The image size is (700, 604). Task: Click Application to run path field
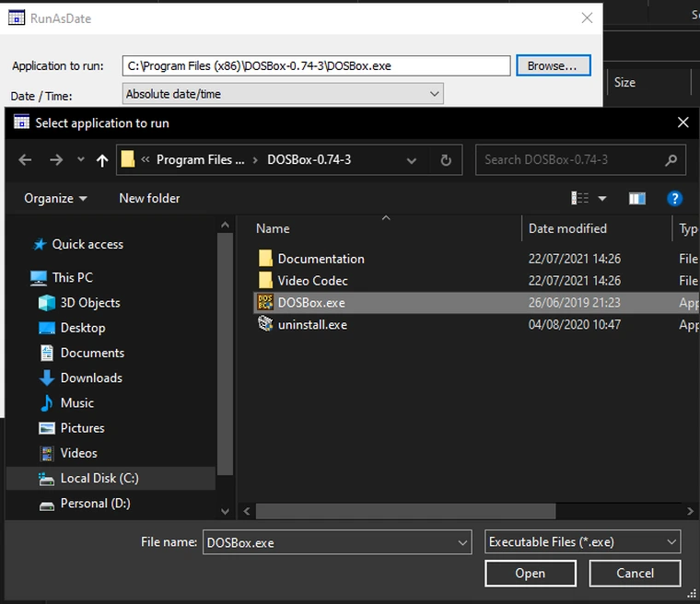[316, 66]
